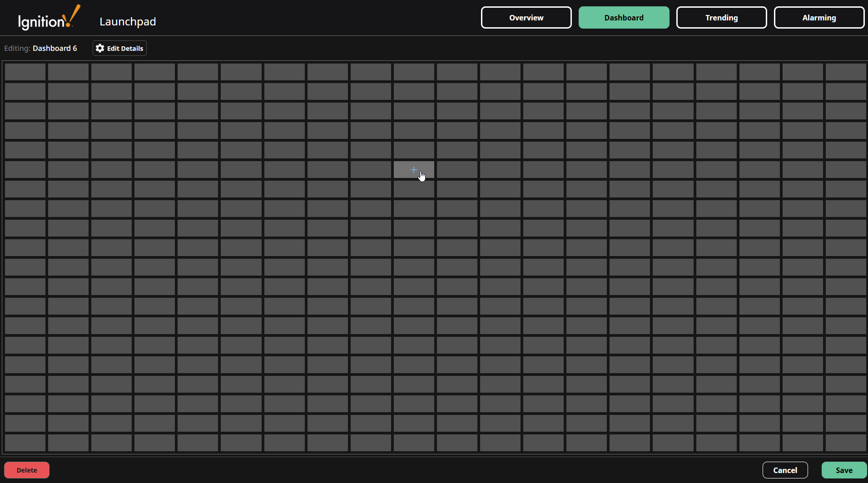Click the grid cell directly below the plus cell
The height and width of the screenshot is (483, 868).
pos(413,189)
